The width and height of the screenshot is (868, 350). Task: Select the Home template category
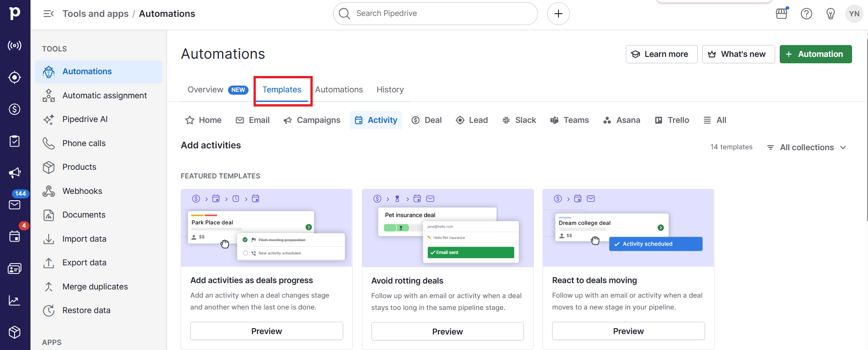[x=203, y=120]
